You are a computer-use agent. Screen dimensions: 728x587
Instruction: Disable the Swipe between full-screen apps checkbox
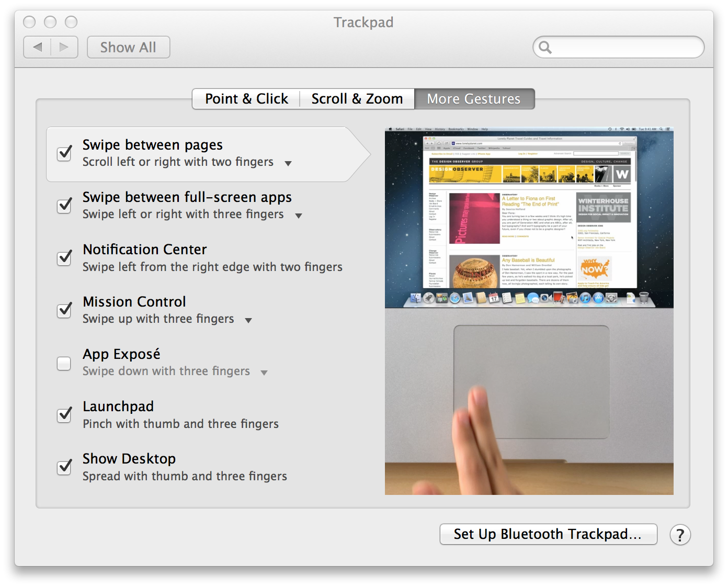(64, 206)
